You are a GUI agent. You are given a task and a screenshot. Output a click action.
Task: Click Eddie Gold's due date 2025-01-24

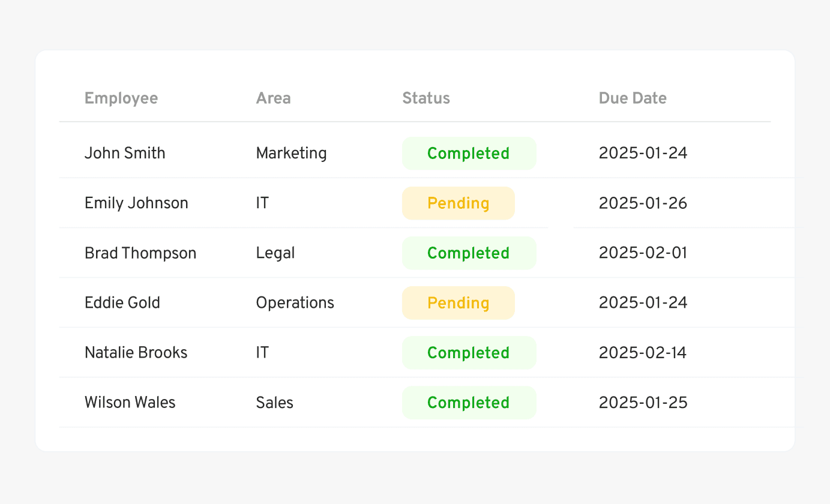tap(643, 302)
